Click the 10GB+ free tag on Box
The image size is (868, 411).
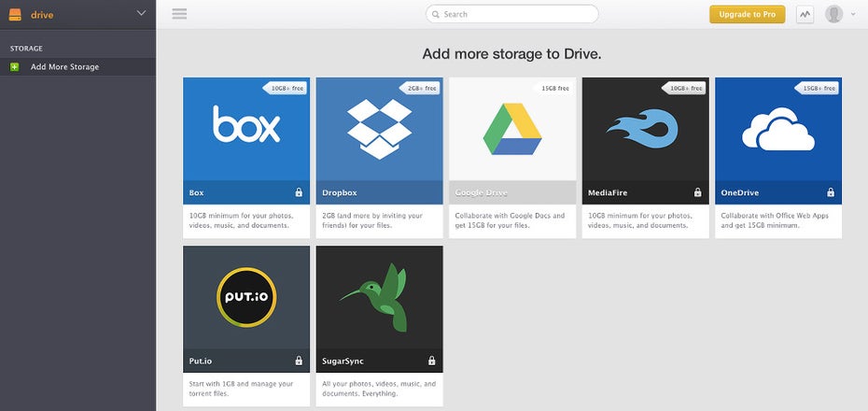pos(285,88)
